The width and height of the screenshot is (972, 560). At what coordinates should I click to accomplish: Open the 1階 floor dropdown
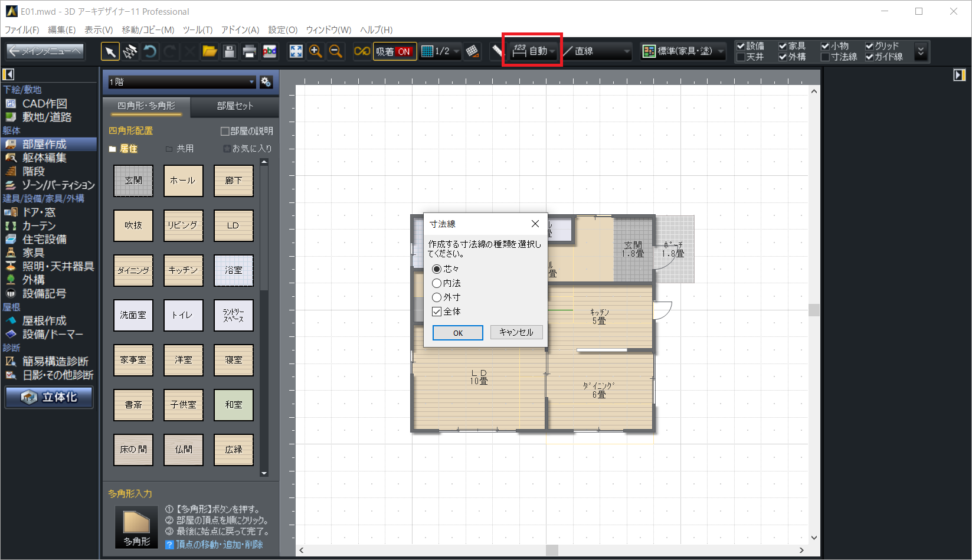(182, 82)
